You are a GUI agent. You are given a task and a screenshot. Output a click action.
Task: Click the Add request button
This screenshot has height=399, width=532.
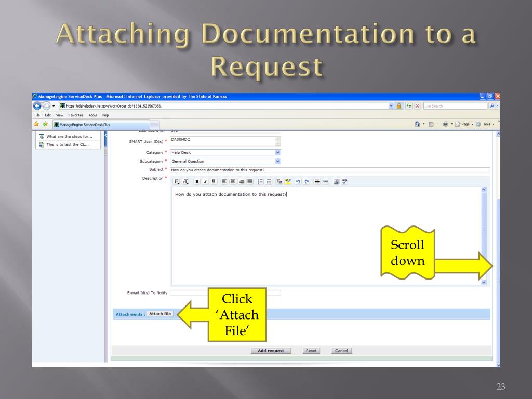pyautogui.click(x=271, y=351)
